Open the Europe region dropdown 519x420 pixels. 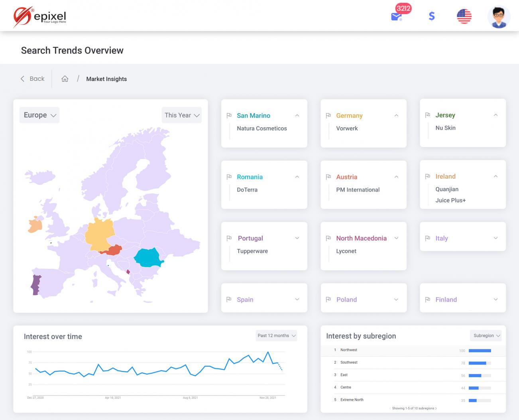pos(39,115)
